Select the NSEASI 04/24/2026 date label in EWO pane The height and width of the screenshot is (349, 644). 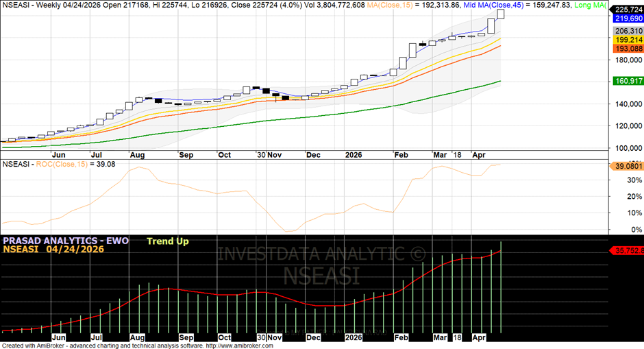coord(53,250)
